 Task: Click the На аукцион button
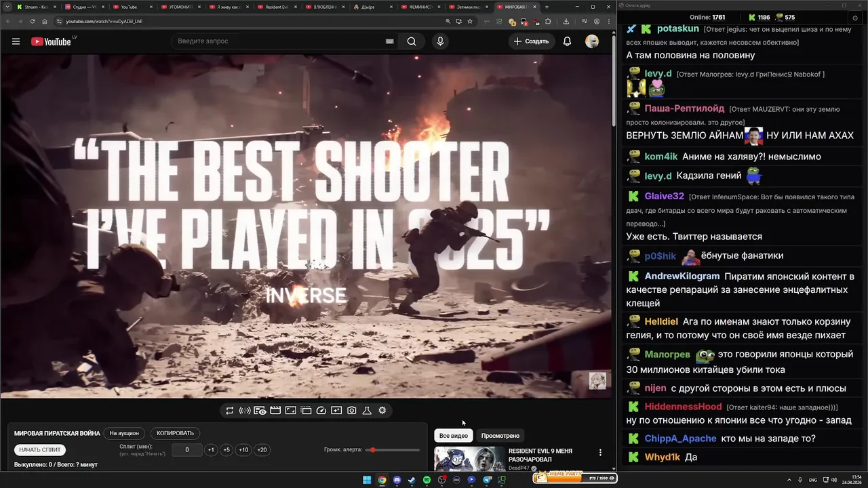click(x=124, y=433)
